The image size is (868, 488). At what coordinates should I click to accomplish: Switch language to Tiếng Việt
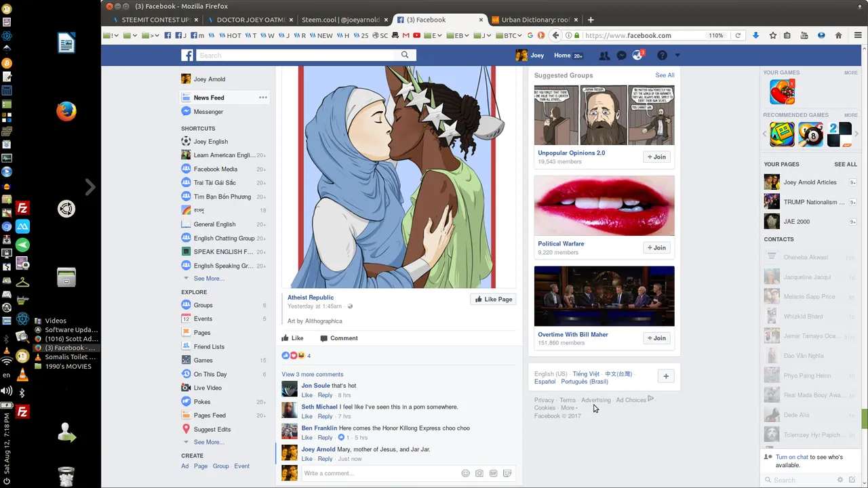(x=586, y=374)
